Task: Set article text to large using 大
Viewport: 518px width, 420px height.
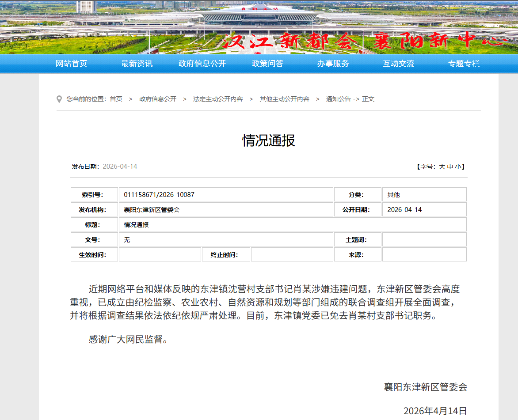Action: (x=443, y=166)
